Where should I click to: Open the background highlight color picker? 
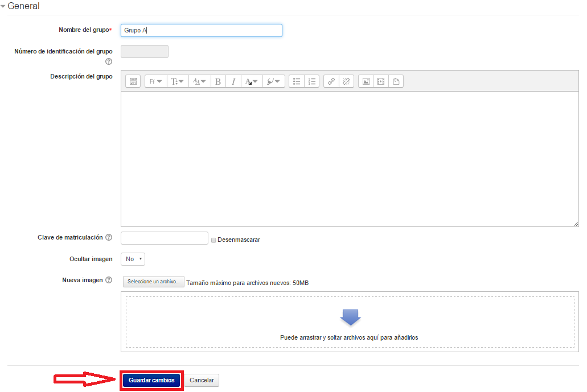point(273,81)
